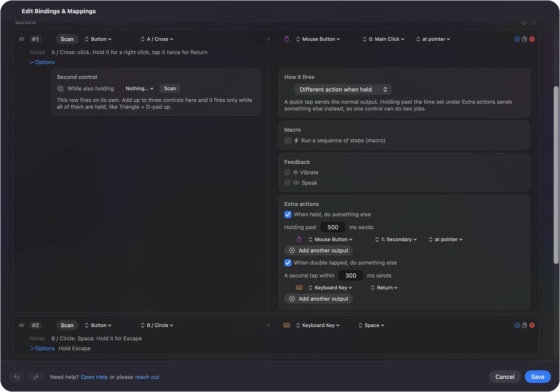
Task: Open the Nothing... second control dropdown
Action: (x=139, y=89)
